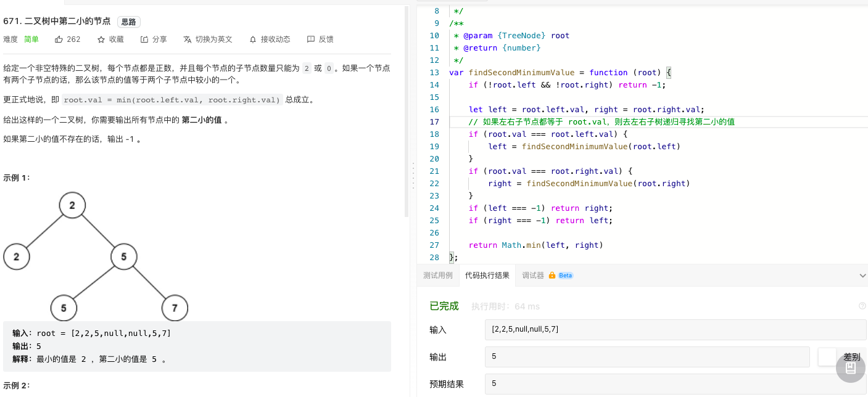Click the 输出 result field

click(x=647, y=357)
